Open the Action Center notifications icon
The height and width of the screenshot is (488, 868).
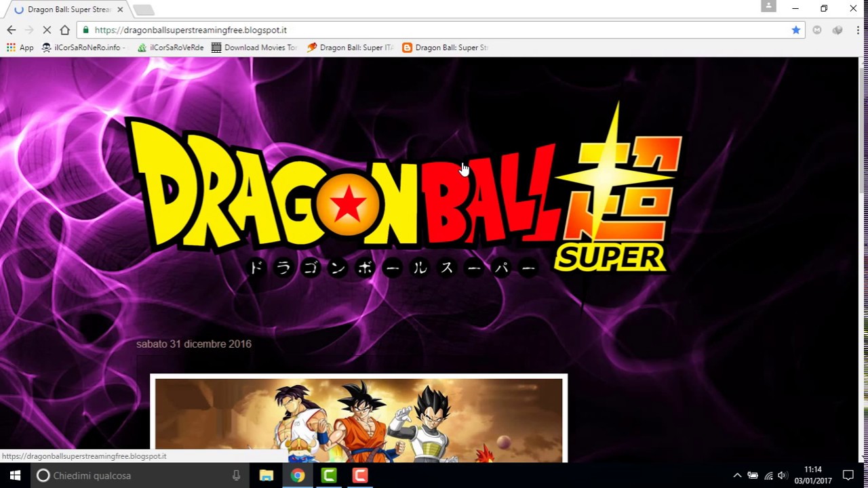[848, 475]
